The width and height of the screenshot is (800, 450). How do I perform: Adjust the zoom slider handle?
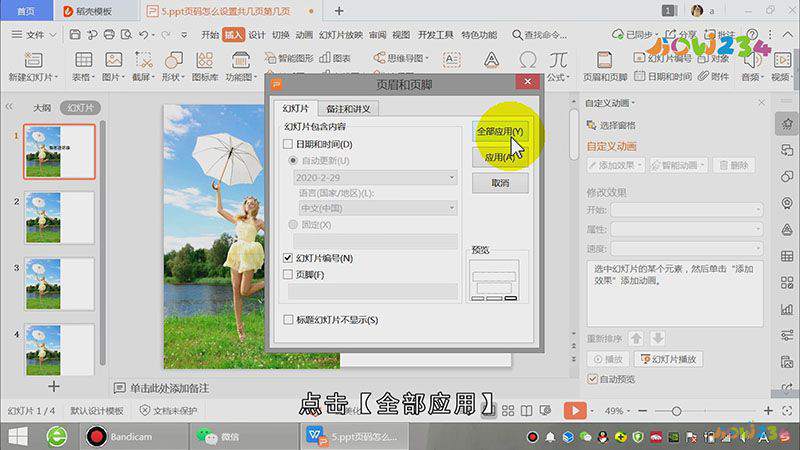(677, 411)
